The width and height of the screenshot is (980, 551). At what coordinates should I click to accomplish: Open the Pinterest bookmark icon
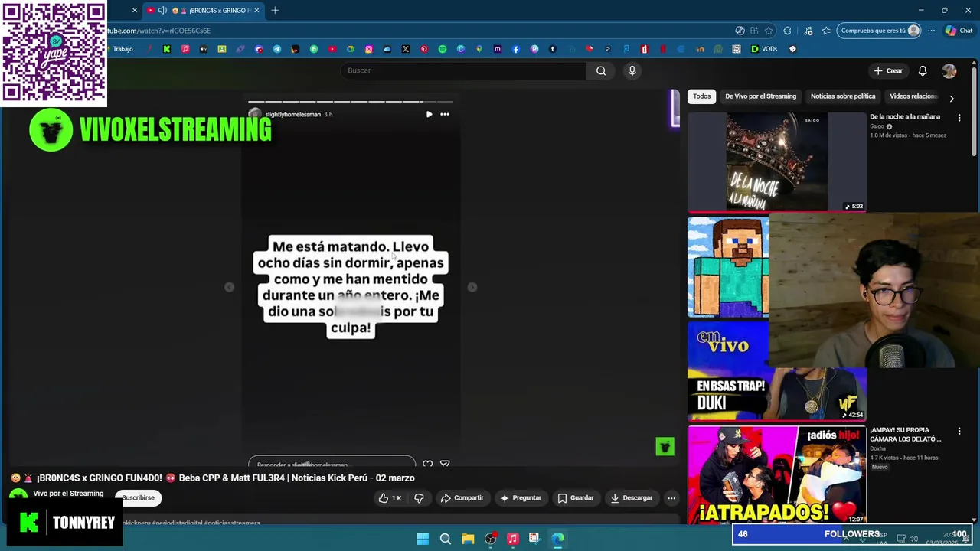pos(424,49)
